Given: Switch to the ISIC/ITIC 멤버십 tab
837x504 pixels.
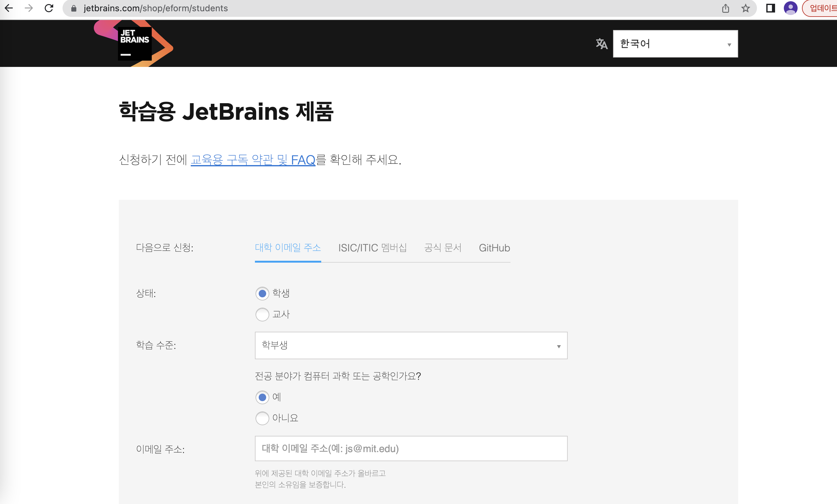Looking at the screenshot, I should click(x=372, y=248).
